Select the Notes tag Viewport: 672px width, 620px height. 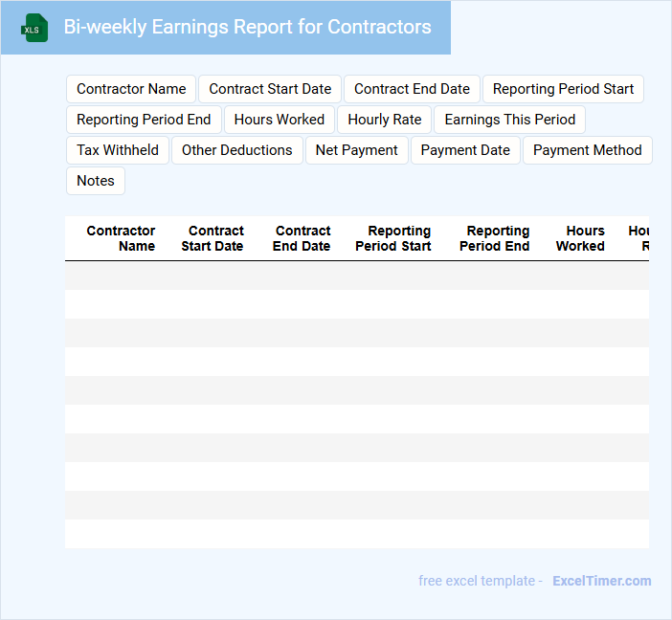(96, 181)
